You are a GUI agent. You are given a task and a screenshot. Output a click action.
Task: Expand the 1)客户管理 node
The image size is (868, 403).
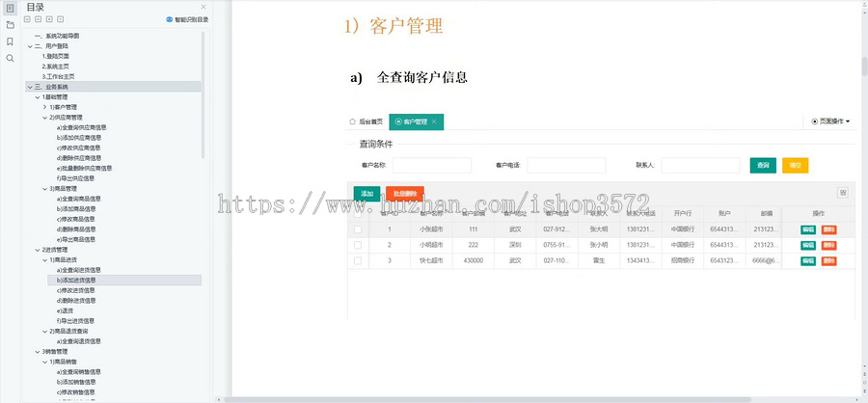tap(44, 107)
